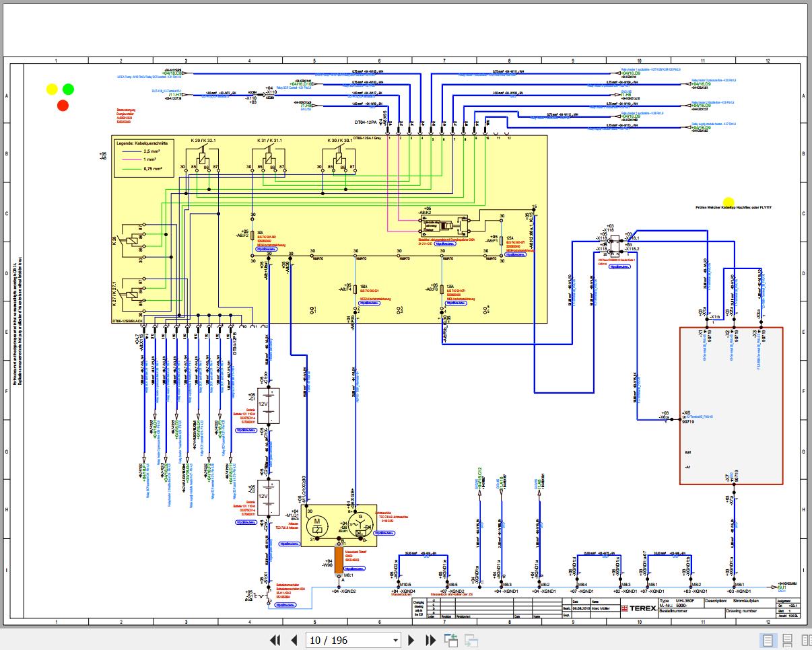Click the greyed go-to-next-view icon
The height and width of the screenshot is (650, 812).
[x=471, y=640]
